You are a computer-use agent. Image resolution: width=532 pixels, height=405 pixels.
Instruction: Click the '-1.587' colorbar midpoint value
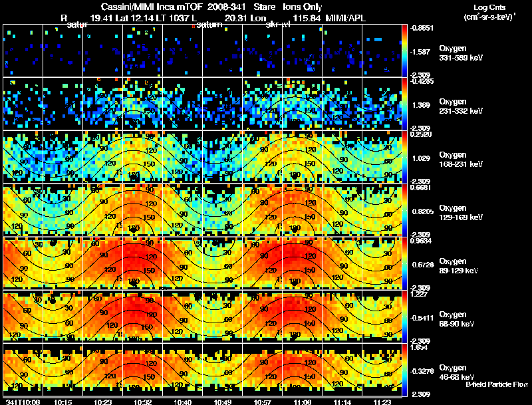click(420, 52)
